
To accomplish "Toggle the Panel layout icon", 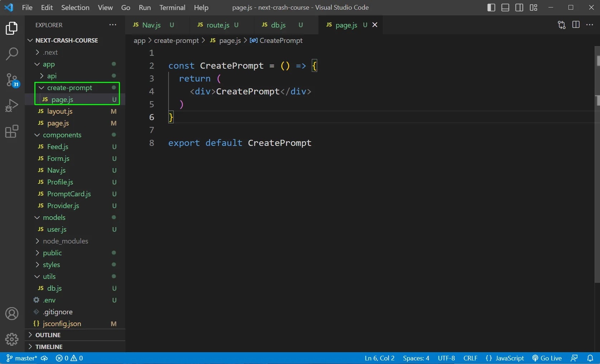I will 505,8.
